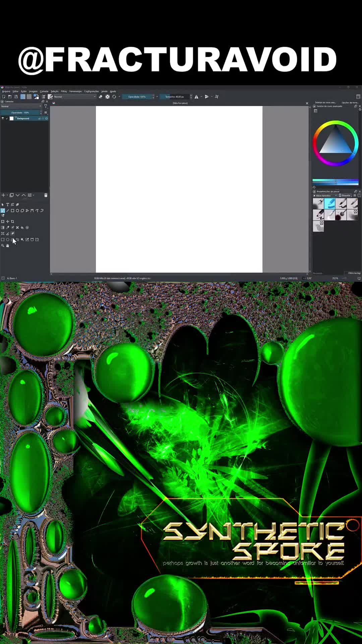362x644 pixels.
Task: Open the Meus favoritos brush tag dropdown
Action: click(x=325, y=196)
